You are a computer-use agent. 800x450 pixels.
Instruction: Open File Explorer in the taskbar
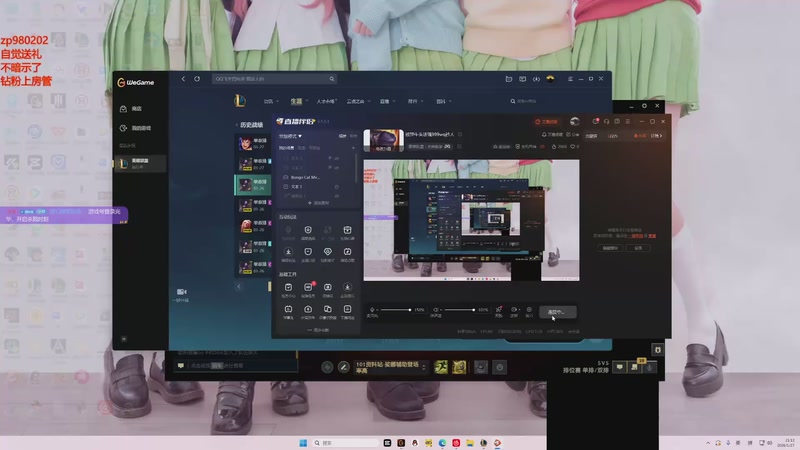[470, 443]
